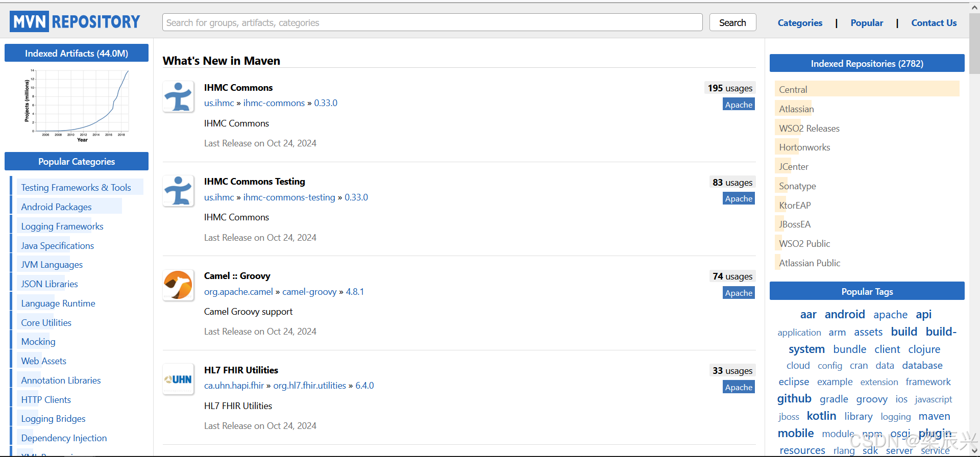Viewport: 980px width, 457px height.
Task: Open the Camel :: Groovy title link
Action: coord(237,276)
